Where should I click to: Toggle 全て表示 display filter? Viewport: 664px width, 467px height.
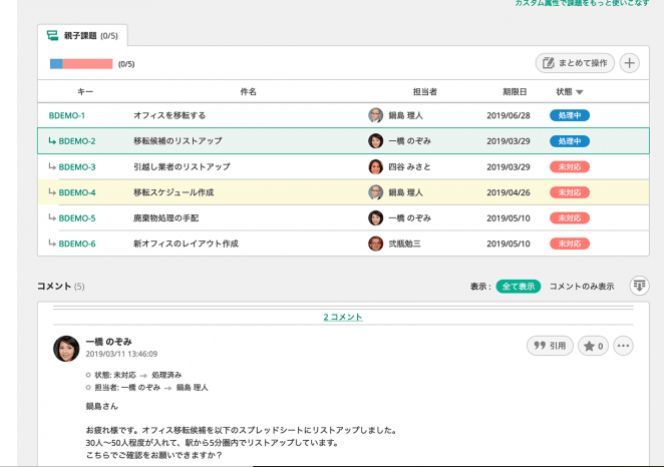(x=518, y=286)
